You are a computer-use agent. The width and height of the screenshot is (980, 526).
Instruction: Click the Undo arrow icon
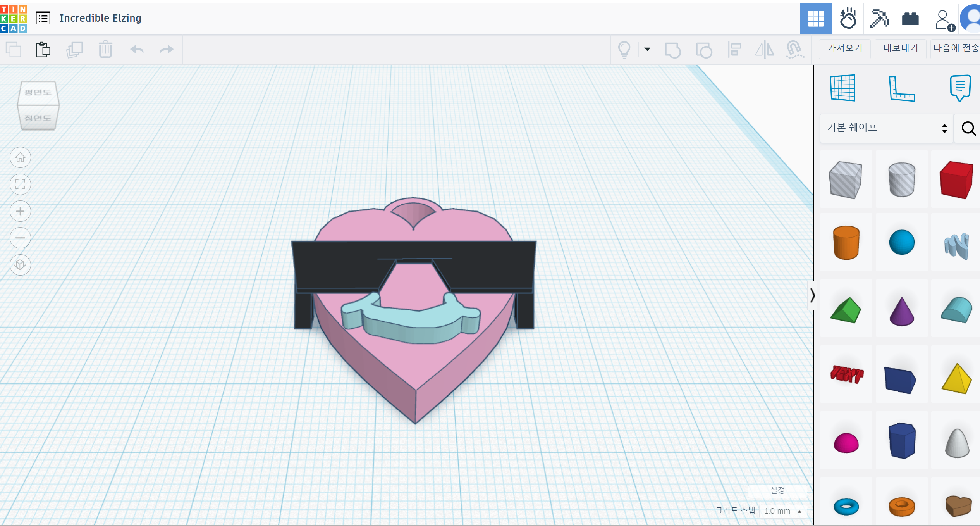(x=137, y=50)
